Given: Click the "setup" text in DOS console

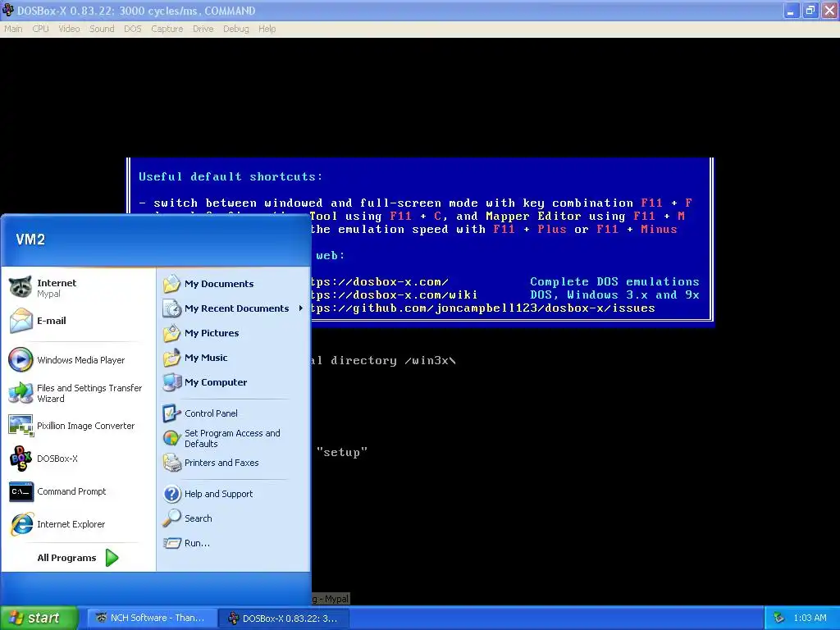Looking at the screenshot, I should pyautogui.click(x=342, y=452).
